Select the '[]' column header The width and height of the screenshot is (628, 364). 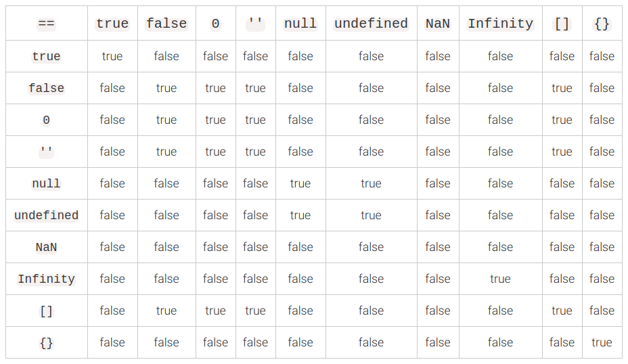[562, 24]
